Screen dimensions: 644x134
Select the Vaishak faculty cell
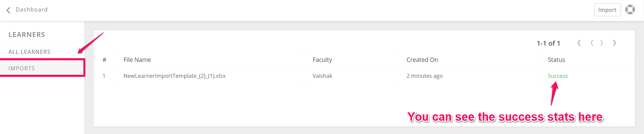click(x=322, y=76)
